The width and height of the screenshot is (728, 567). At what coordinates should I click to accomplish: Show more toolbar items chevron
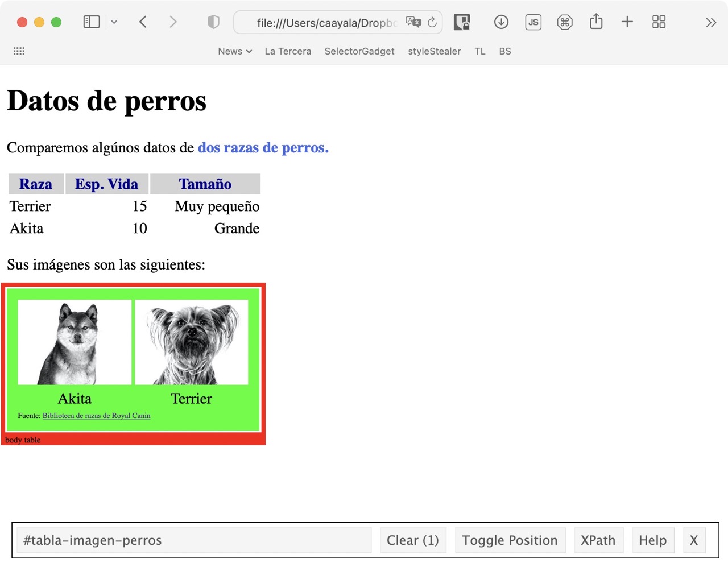point(711,23)
